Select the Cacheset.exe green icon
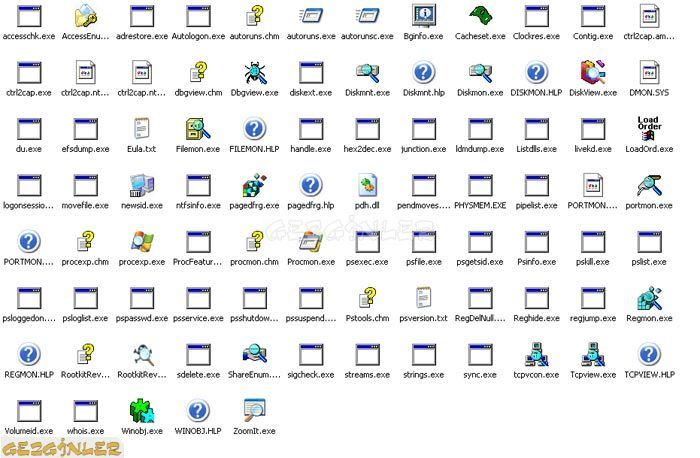 [x=480, y=16]
